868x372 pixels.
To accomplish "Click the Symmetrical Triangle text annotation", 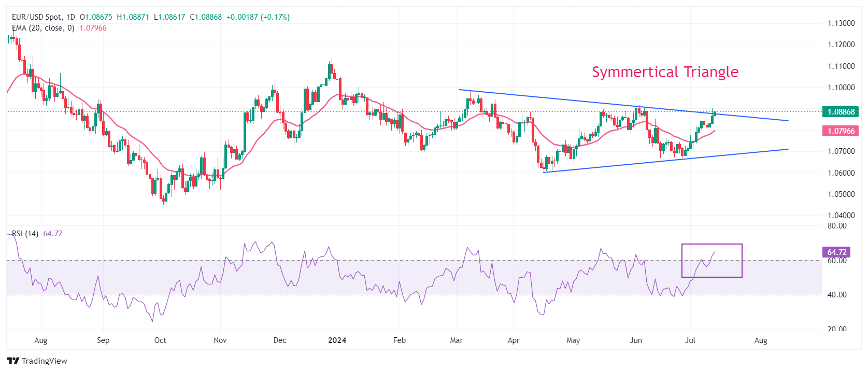I will pos(665,72).
